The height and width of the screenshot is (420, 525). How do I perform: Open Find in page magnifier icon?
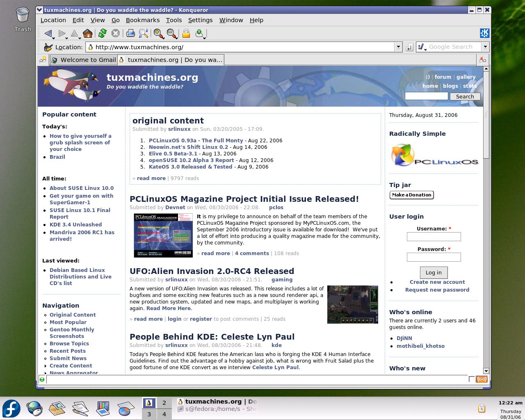pyautogui.click(x=144, y=34)
